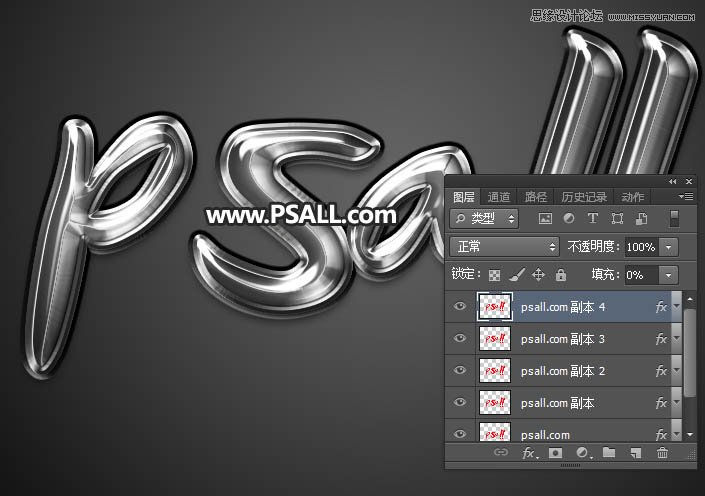Select bottom layer name psall.com
Screen dimensions: 705x496
click(x=545, y=435)
